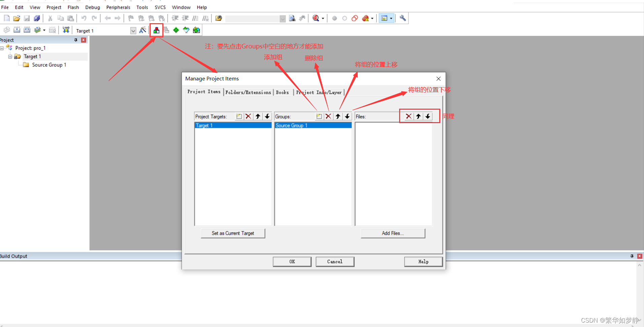Open the window layout dropdown arrow
The image size is (644, 327).
[391, 19]
